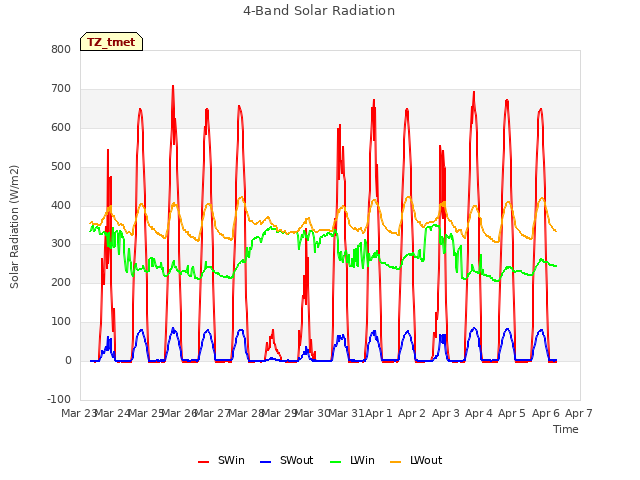Click the 800 y-axis label
Viewport: 640px width, 480px height.
(61, 49)
